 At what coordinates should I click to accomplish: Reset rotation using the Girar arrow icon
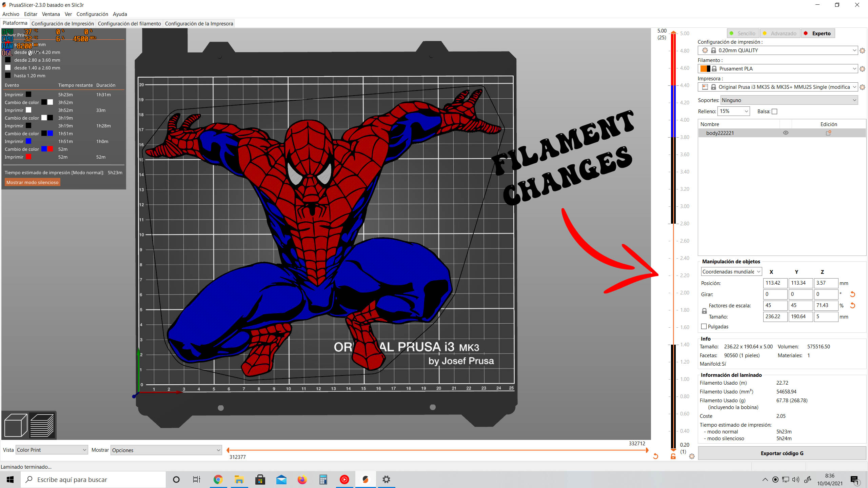[x=853, y=294]
